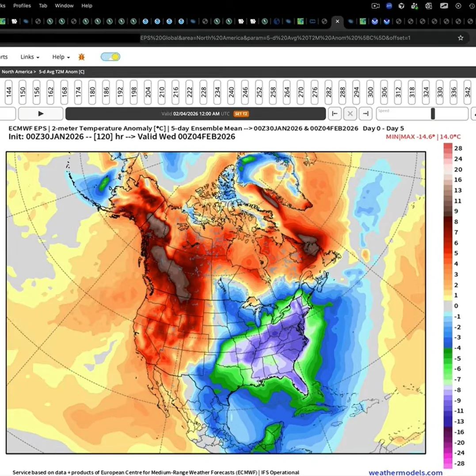Click the North America breadcrumb
Viewport: 476px width, 476px height.
pyautogui.click(x=17, y=72)
